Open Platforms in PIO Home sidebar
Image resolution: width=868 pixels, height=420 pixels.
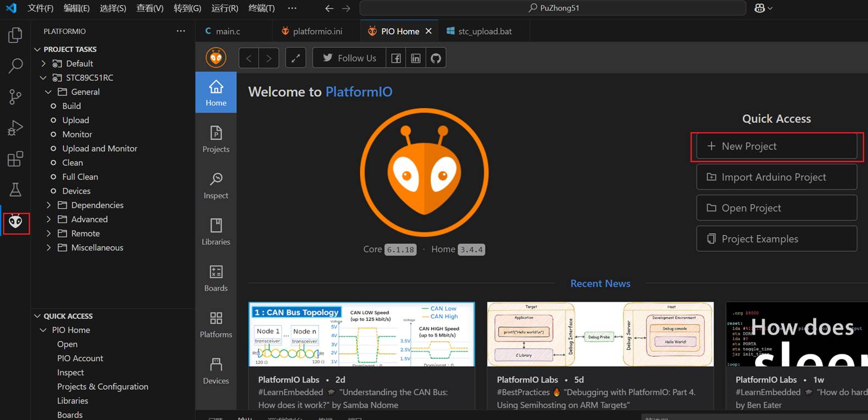pyautogui.click(x=216, y=324)
